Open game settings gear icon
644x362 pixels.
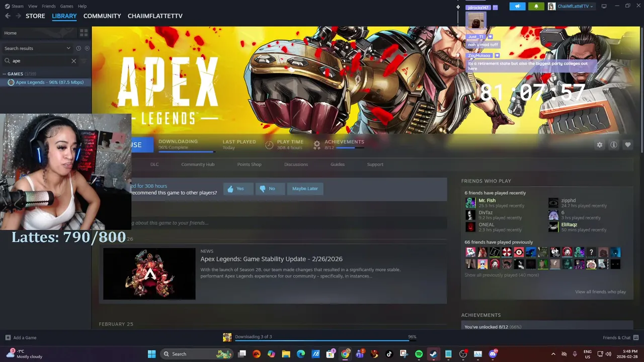coord(599,145)
